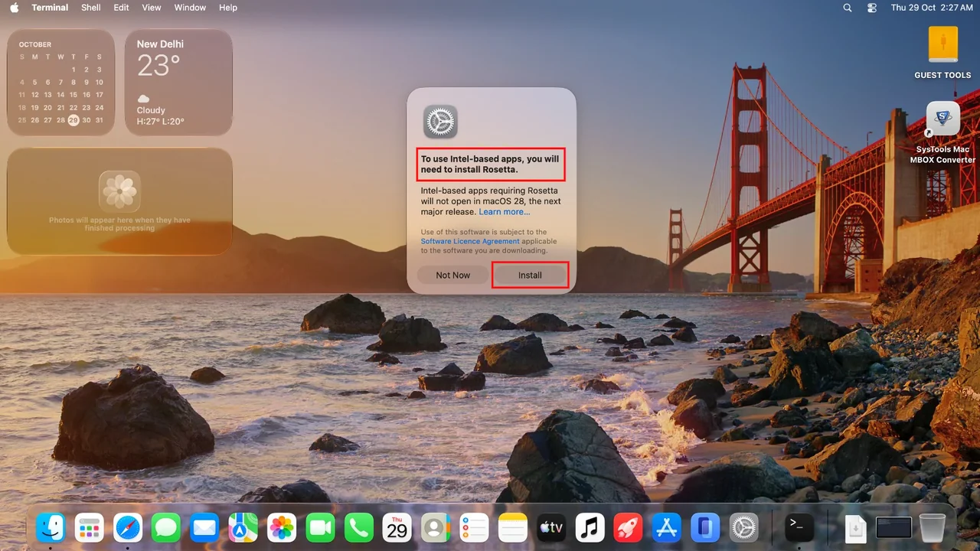Image resolution: width=980 pixels, height=551 pixels.
Task: Click the gear icon in the Rosetta dialog
Action: 440,122
